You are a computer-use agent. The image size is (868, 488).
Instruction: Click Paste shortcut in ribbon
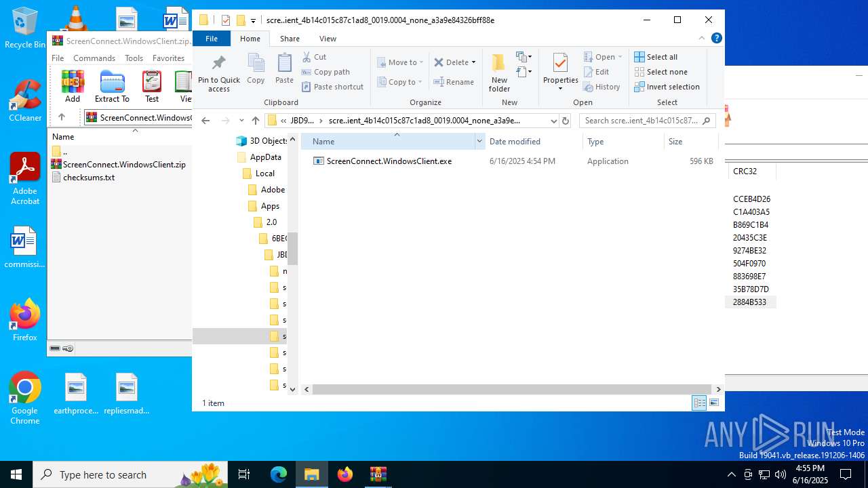(x=332, y=87)
